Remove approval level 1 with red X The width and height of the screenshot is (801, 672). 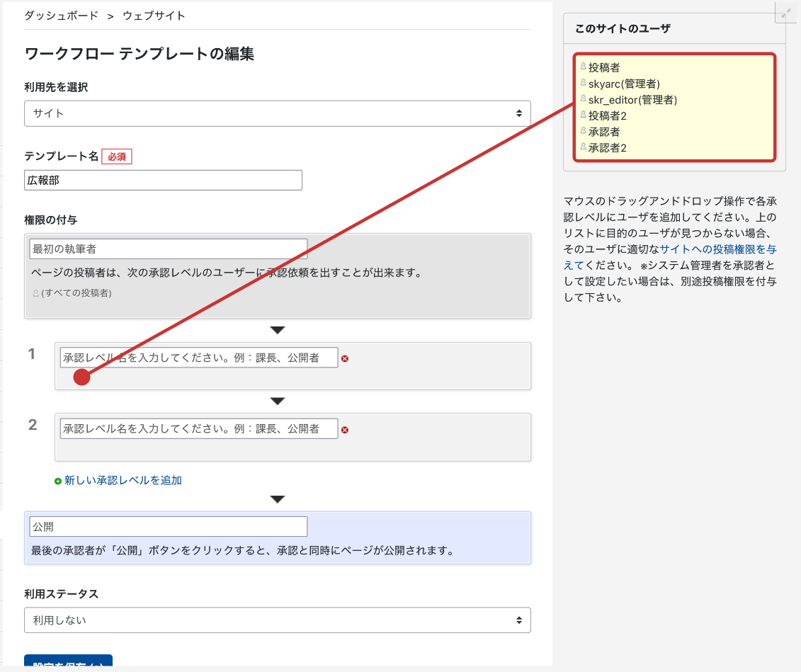click(x=345, y=359)
